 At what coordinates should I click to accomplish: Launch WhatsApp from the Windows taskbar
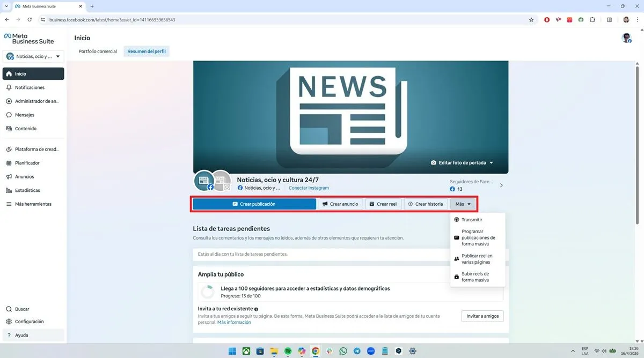tap(343, 351)
